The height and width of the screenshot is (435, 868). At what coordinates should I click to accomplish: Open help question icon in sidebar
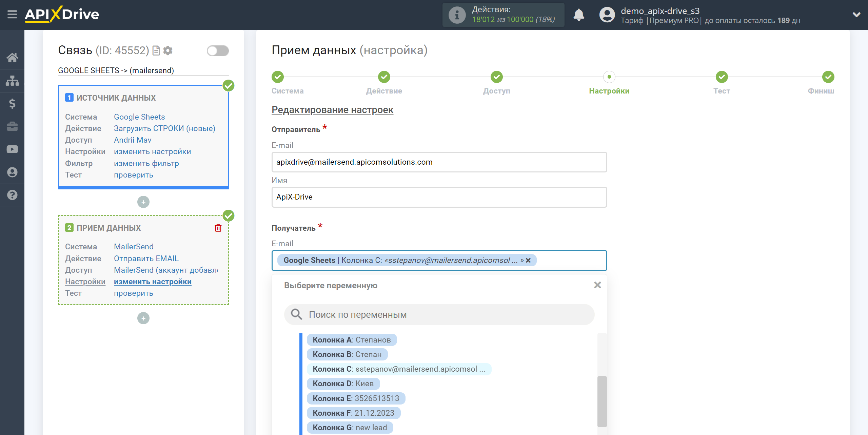click(x=12, y=195)
